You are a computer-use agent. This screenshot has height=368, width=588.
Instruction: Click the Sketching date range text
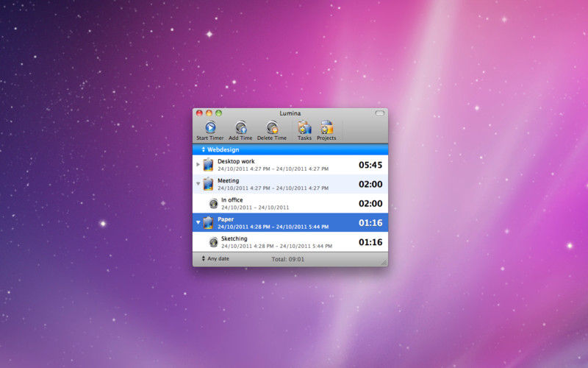tap(276, 246)
